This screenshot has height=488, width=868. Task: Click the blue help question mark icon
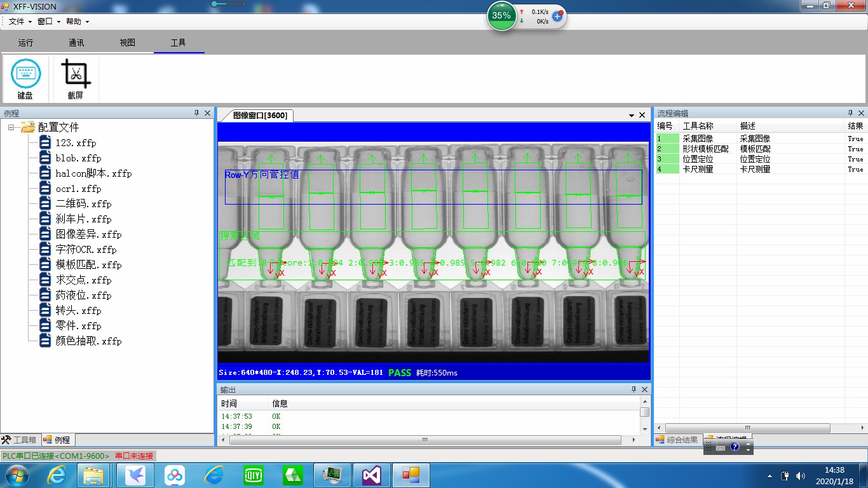pos(735,447)
